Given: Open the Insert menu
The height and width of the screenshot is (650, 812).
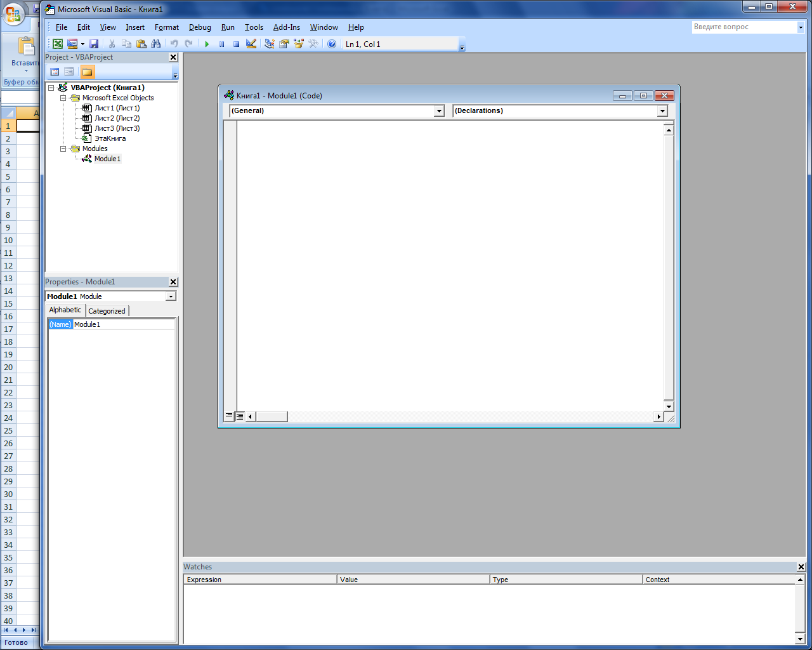Looking at the screenshot, I should (x=135, y=27).
